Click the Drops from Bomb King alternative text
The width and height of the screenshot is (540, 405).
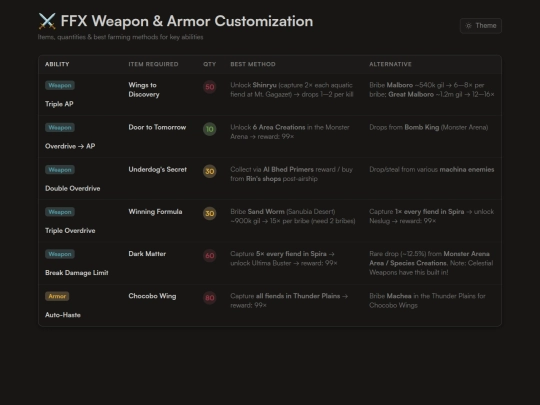(x=429, y=127)
